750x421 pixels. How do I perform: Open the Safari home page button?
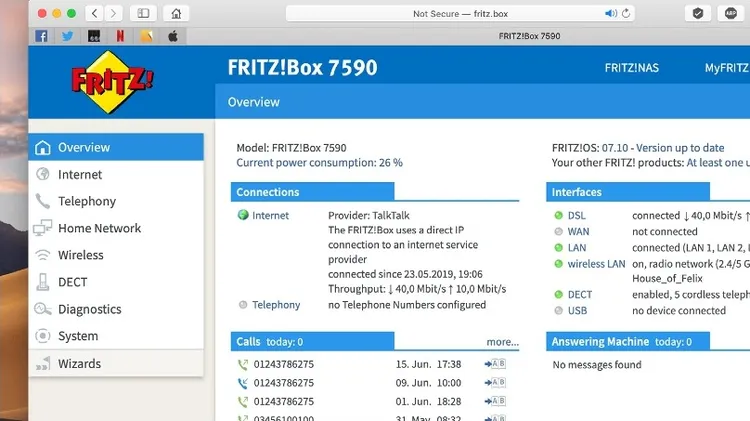coord(176,13)
